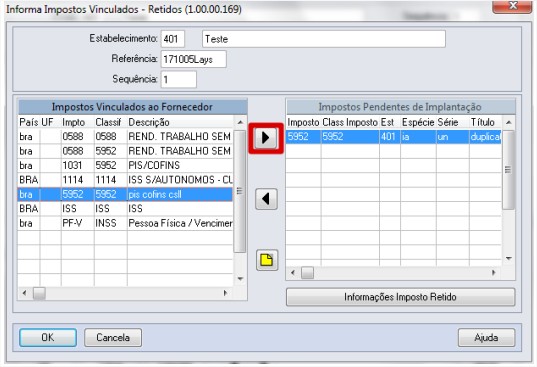537x367 pixels.
Task: Click the Série column header
Action: tap(448, 122)
